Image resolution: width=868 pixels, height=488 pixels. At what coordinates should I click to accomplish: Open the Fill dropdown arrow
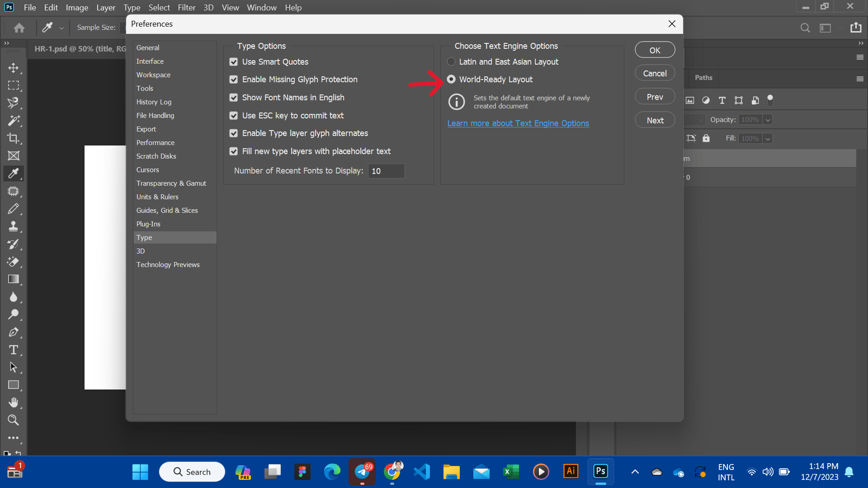click(768, 139)
